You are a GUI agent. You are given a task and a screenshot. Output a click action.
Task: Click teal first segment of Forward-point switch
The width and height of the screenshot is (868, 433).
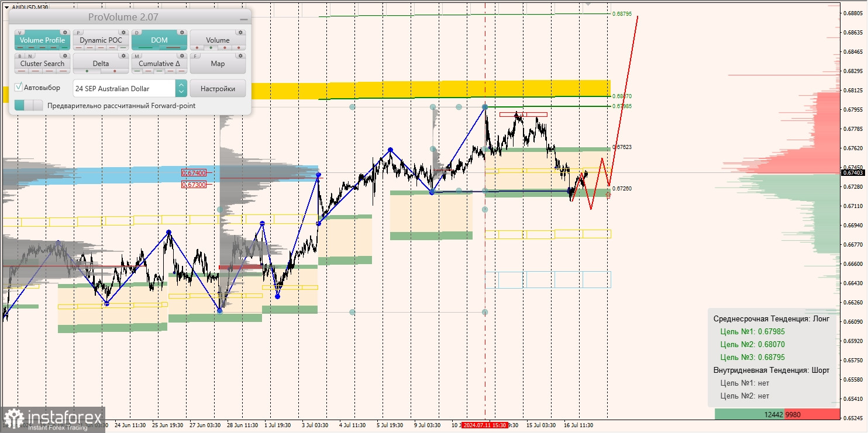click(x=19, y=105)
